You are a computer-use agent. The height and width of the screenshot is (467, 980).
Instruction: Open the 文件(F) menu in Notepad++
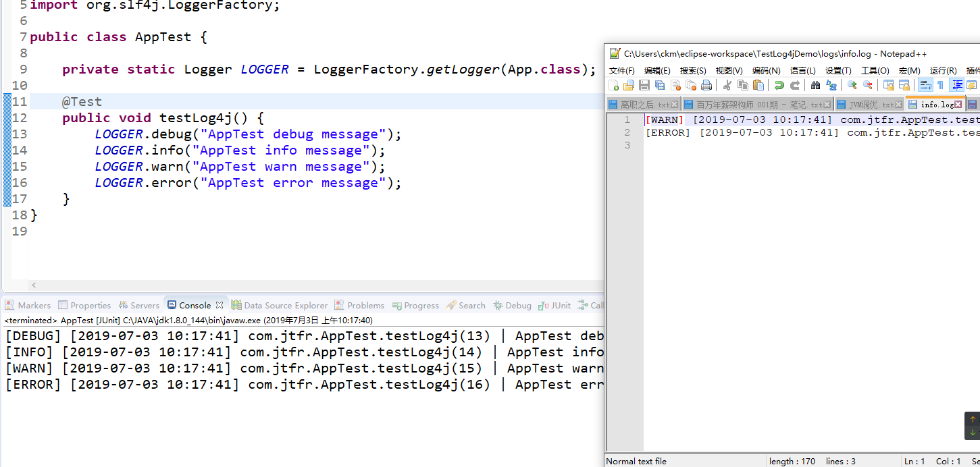pyautogui.click(x=622, y=71)
